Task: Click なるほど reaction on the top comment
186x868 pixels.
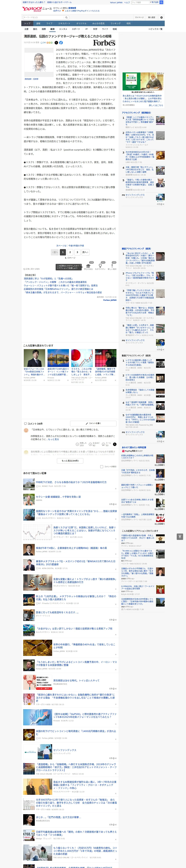Action: 94,444
